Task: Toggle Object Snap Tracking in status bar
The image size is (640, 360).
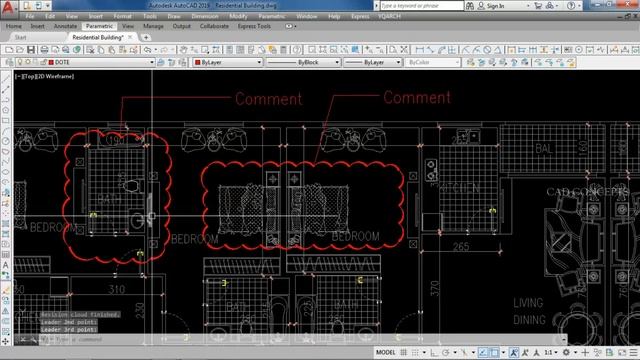Action: (x=483, y=352)
